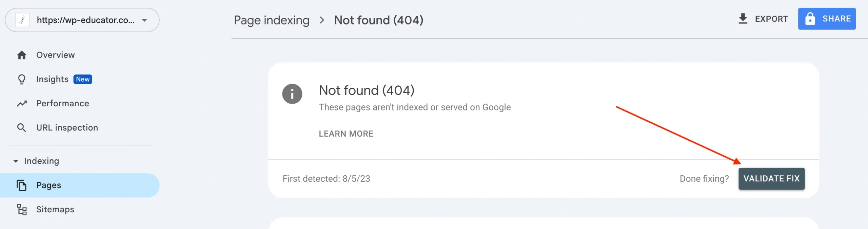Click the info icon beside Not found (404)

pyautogui.click(x=292, y=94)
